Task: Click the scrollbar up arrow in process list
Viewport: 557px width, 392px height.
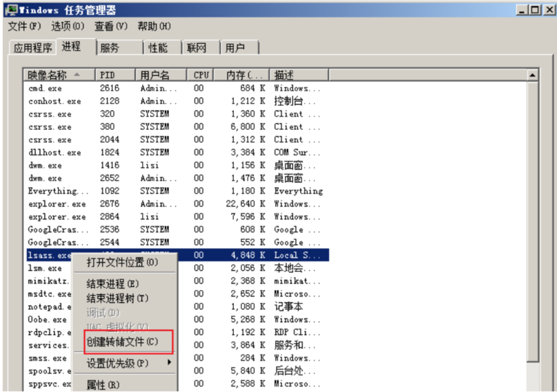Action: 533,76
